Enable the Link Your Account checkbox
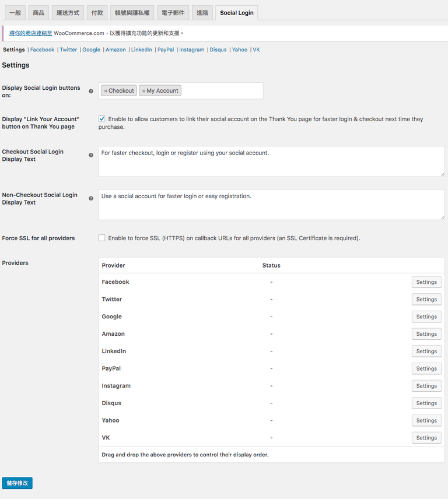This screenshot has height=499, width=448. pos(102,119)
